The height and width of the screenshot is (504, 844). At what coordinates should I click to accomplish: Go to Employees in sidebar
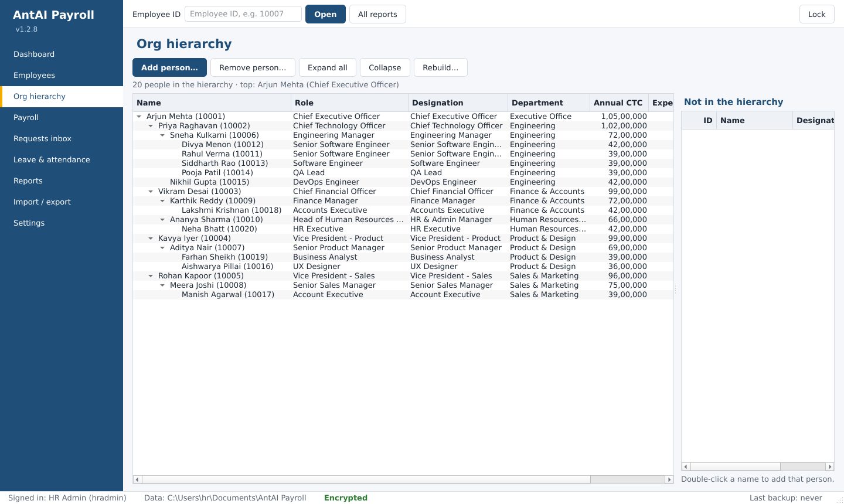tap(62, 75)
